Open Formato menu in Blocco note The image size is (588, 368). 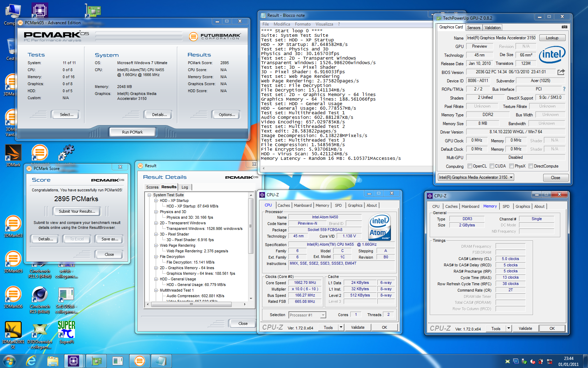pos(303,24)
